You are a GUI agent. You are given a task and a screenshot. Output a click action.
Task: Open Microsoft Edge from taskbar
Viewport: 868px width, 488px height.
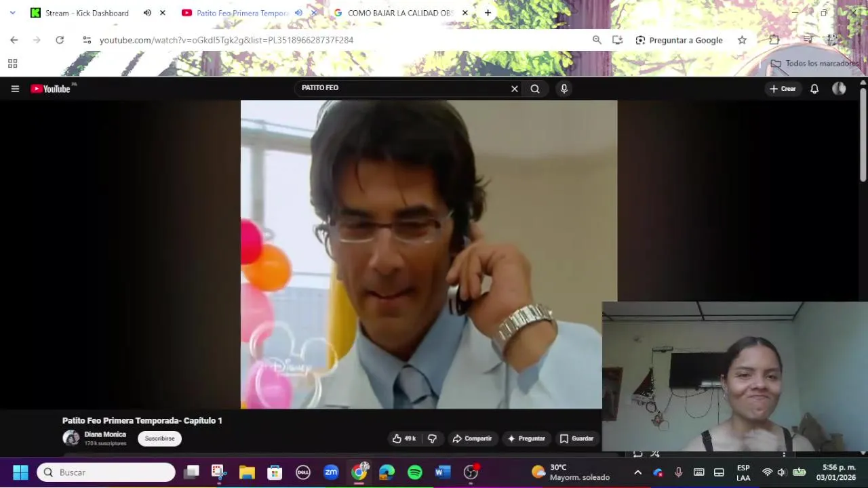tap(387, 472)
